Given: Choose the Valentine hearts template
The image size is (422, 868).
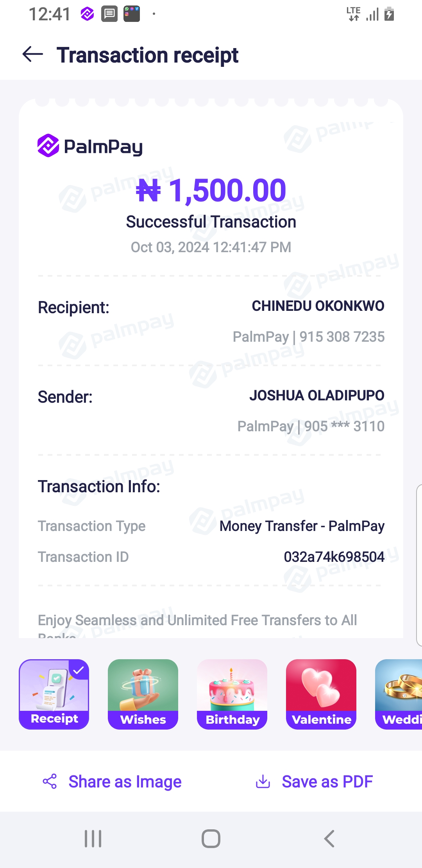Looking at the screenshot, I should [321, 694].
